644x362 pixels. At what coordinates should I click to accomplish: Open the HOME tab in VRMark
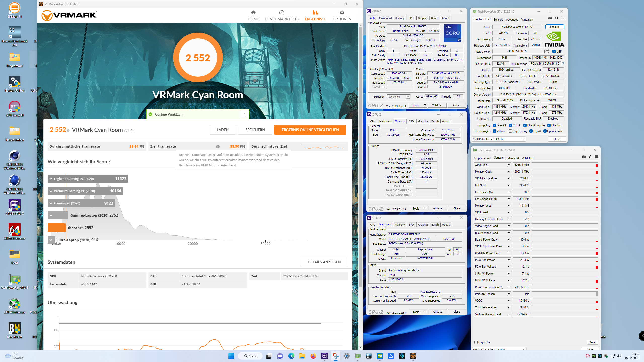[253, 15]
